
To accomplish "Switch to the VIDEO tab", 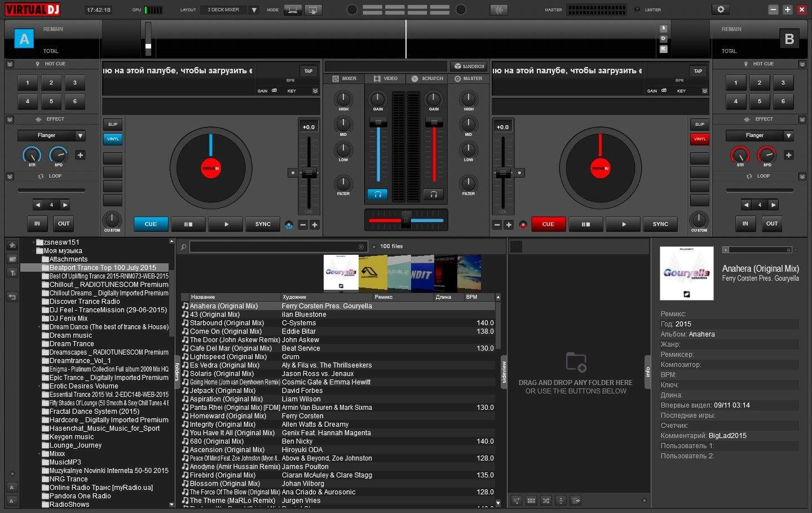I will (x=386, y=78).
